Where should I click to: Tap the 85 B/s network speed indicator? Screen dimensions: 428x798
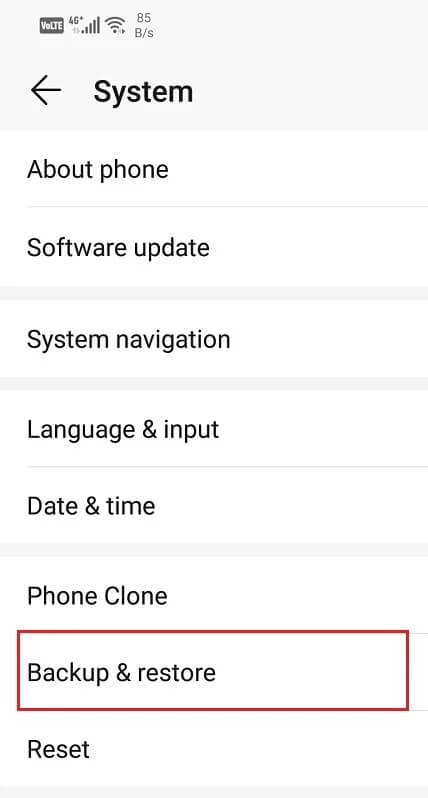[145, 25]
